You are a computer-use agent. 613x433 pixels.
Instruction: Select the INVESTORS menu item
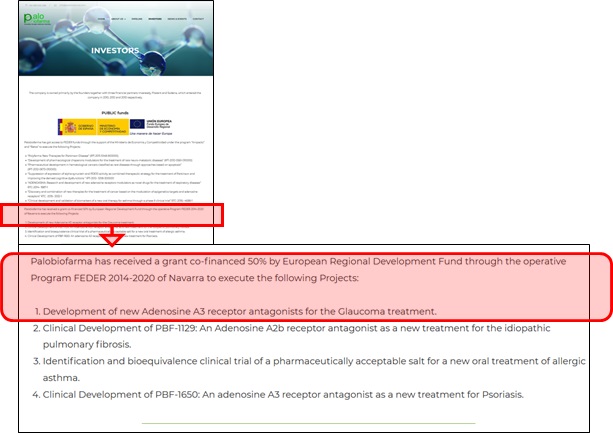[155, 19]
